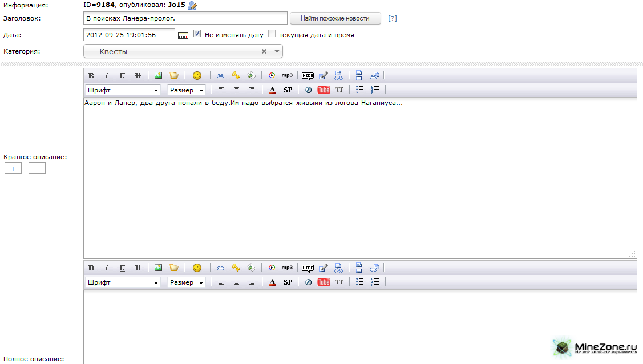Apply strikethrough in full description toolbar
643x364 pixels.
point(138,268)
